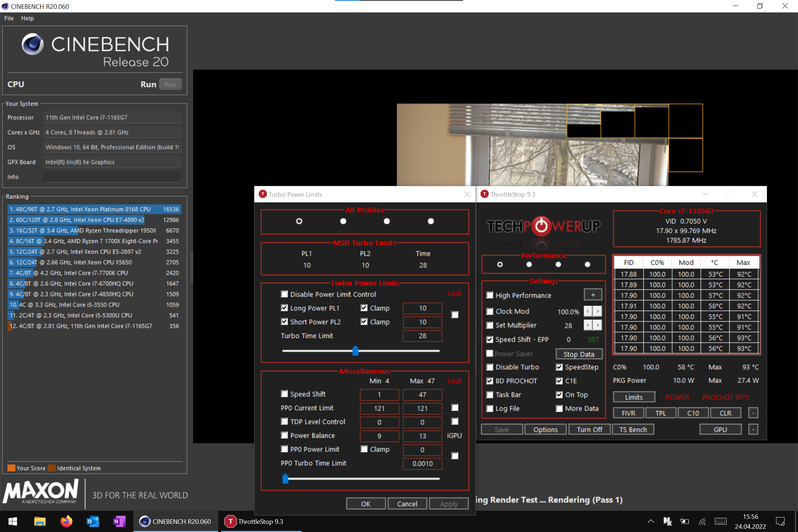Toggle Clamp checkbox for Long Power PL1
798x532 pixels.
click(364, 308)
